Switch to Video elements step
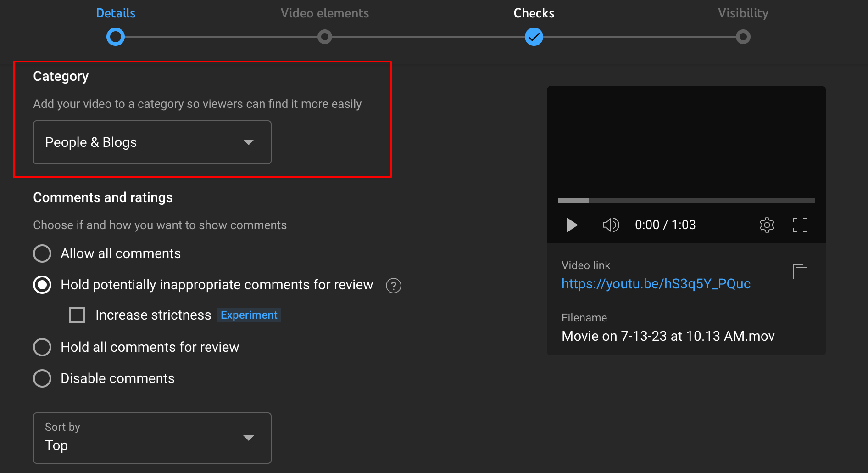Screen dimensions: 868x473 [x=324, y=37]
